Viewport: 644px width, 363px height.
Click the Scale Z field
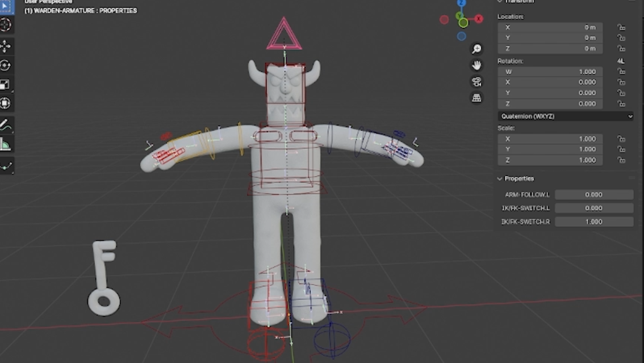(x=550, y=160)
